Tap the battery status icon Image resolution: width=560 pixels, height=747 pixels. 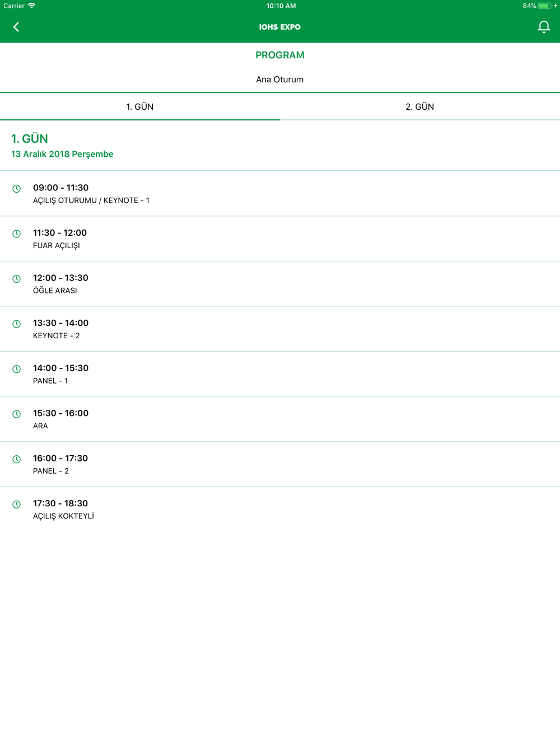pyautogui.click(x=544, y=6)
